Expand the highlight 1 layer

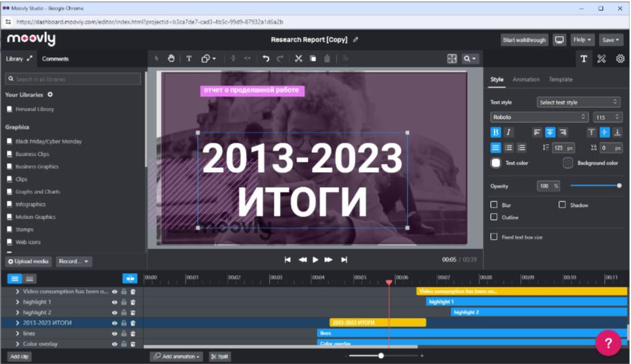[17, 302]
